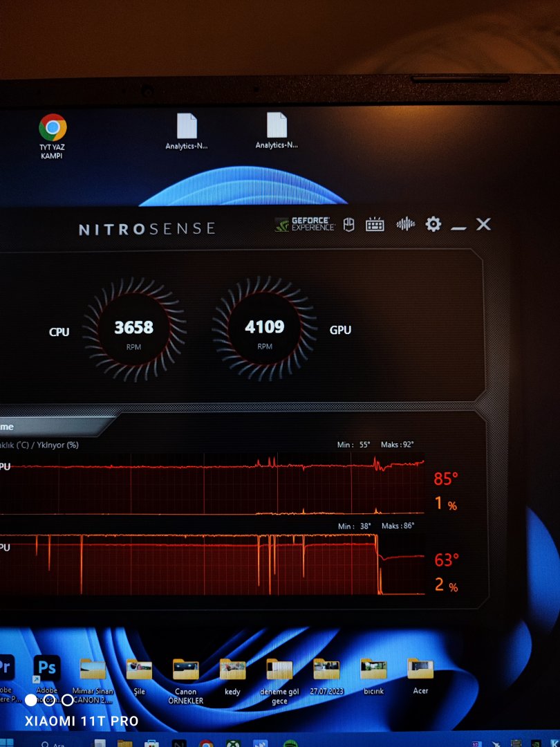This screenshot has height=747, width=560.
Task: Click the Chrome icon in the taskbar
Action: 206,743
